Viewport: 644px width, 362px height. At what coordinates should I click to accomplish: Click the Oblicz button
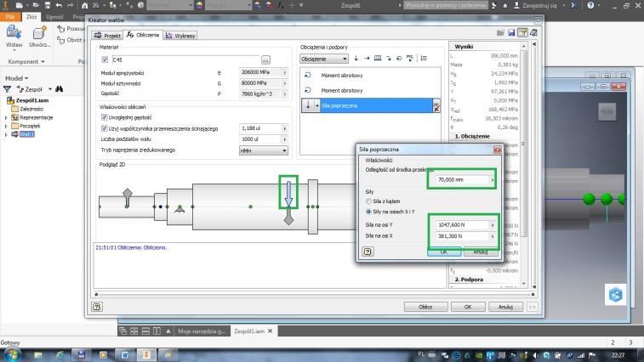click(425, 307)
